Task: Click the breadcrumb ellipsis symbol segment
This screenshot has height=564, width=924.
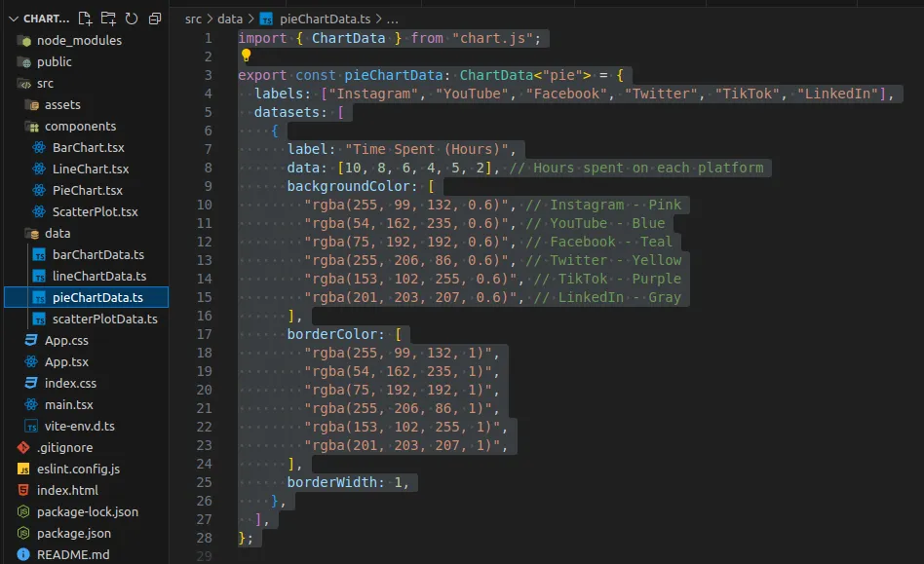Action: coord(392,19)
